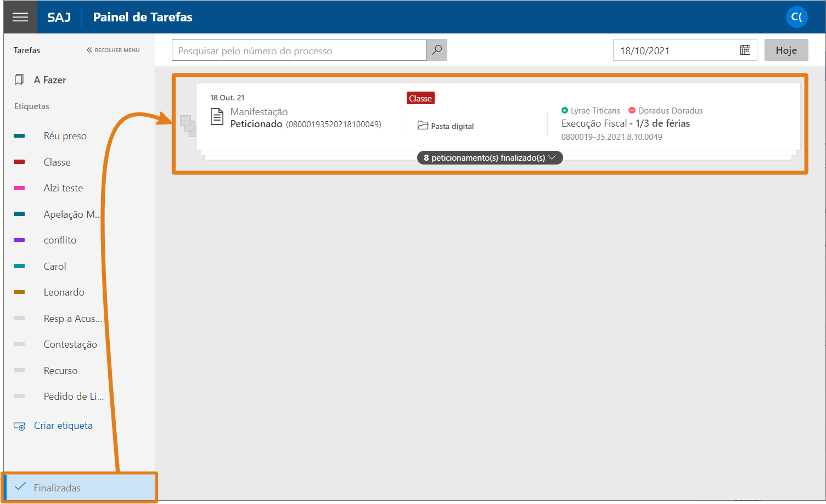Select the Carol label
This screenshot has width=826, height=504.
[x=55, y=267]
